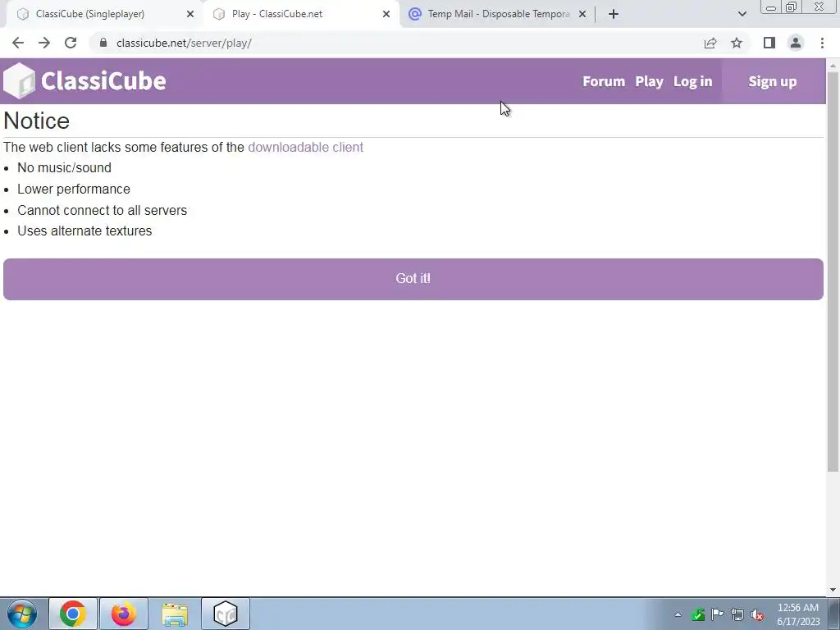Click the green check tray icon
Screen dimensions: 840x630
point(697,614)
